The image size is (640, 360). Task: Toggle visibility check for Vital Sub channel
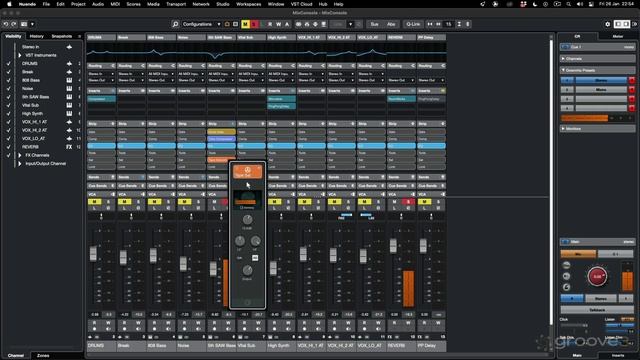point(9,105)
